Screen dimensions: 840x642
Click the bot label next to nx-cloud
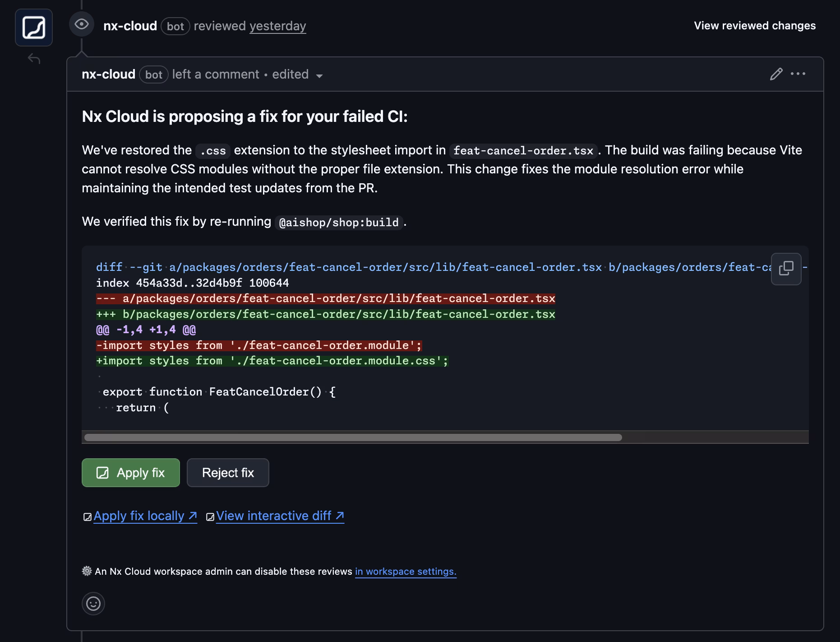[176, 26]
